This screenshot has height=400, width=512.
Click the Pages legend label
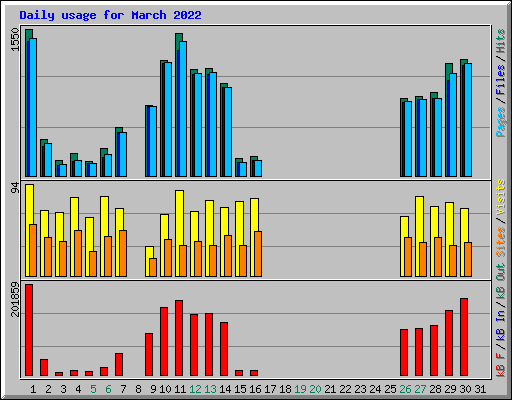click(x=501, y=122)
